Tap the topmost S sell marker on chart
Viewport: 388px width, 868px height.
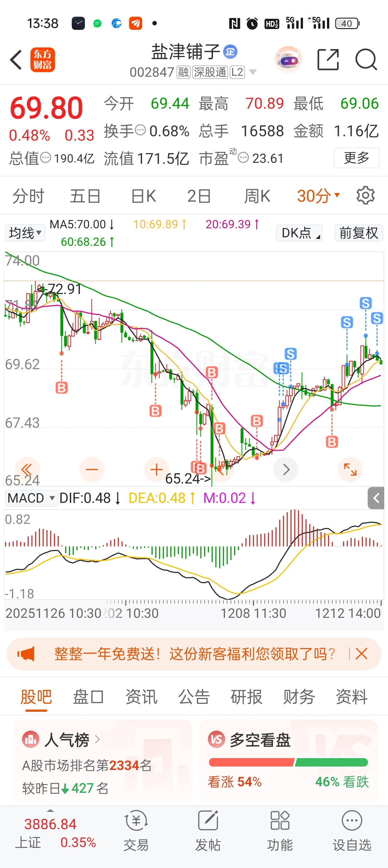click(365, 303)
